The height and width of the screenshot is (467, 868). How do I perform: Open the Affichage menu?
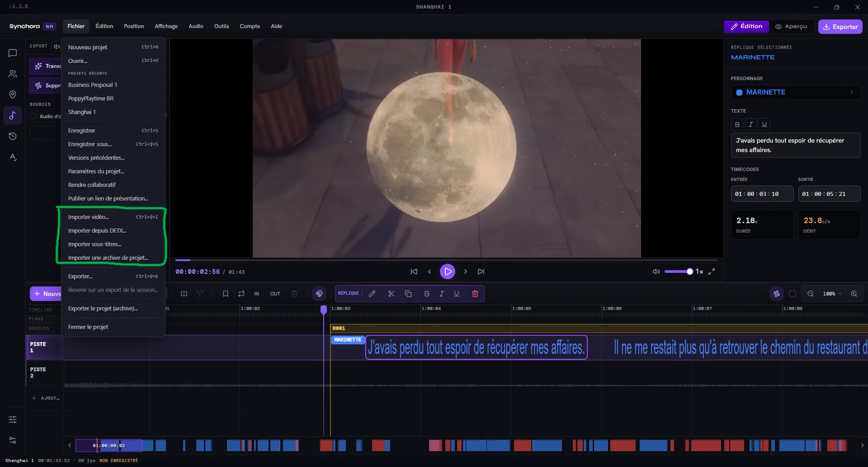pyautogui.click(x=166, y=26)
